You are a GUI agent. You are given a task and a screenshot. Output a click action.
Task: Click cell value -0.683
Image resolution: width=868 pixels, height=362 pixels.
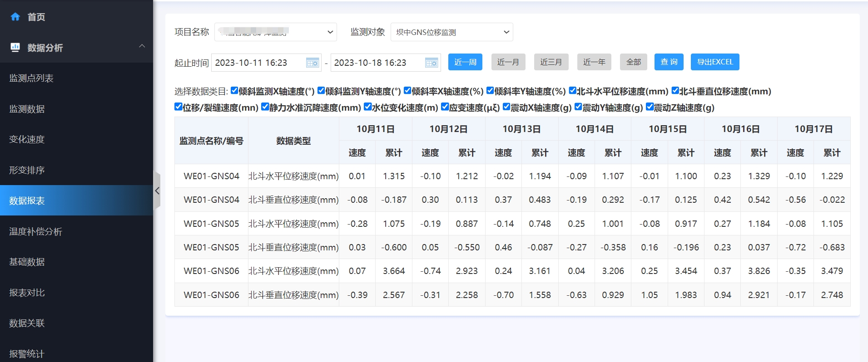click(832, 247)
